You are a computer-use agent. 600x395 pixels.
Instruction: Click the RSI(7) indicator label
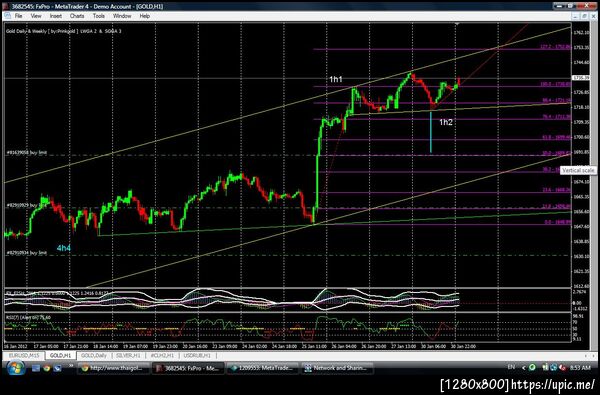pyautogui.click(x=28, y=317)
